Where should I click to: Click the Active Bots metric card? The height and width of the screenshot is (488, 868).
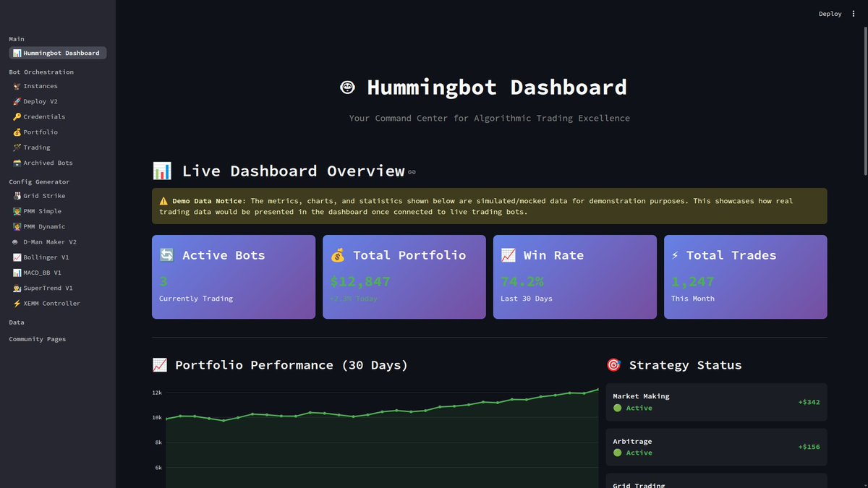(x=234, y=277)
